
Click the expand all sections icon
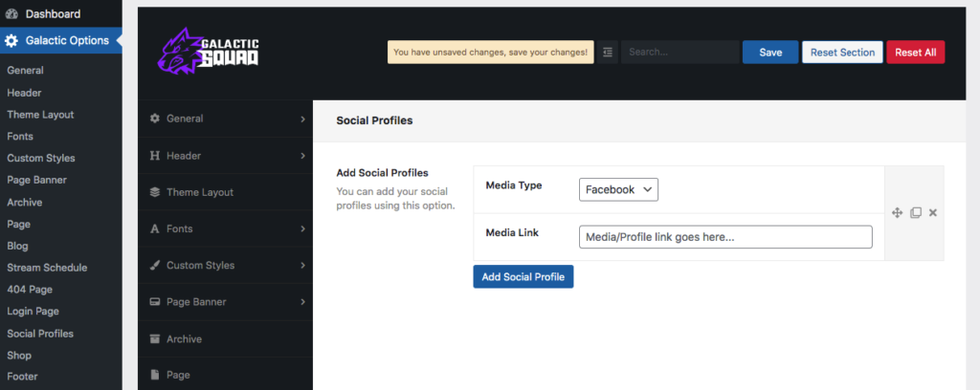point(608,53)
